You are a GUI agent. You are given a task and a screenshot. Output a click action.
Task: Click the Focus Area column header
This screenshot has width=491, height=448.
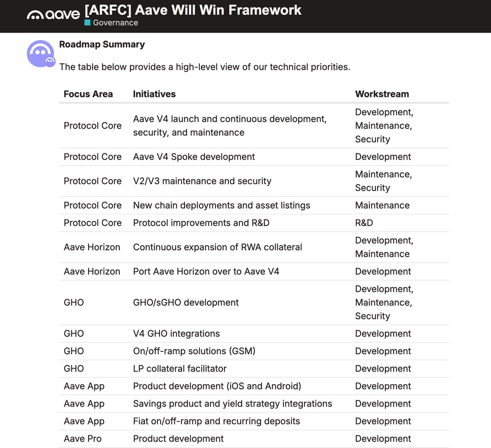[88, 94]
